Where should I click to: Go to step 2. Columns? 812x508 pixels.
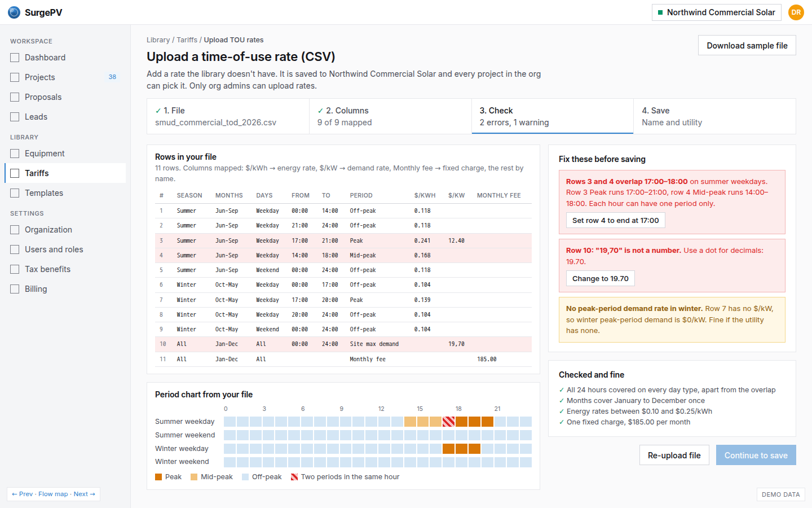point(390,116)
